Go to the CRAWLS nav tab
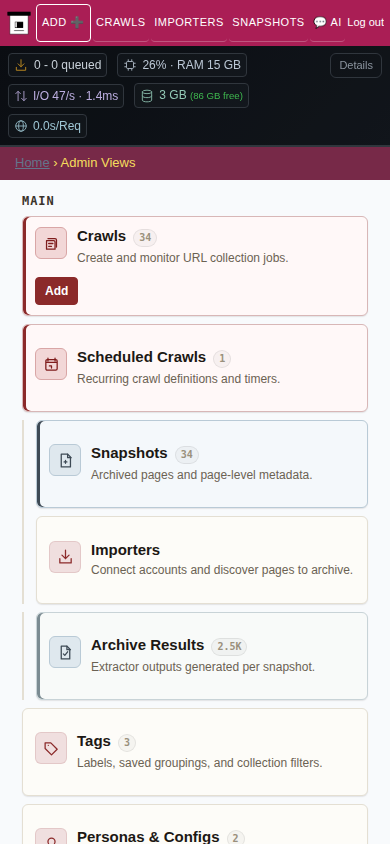 tap(120, 23)
